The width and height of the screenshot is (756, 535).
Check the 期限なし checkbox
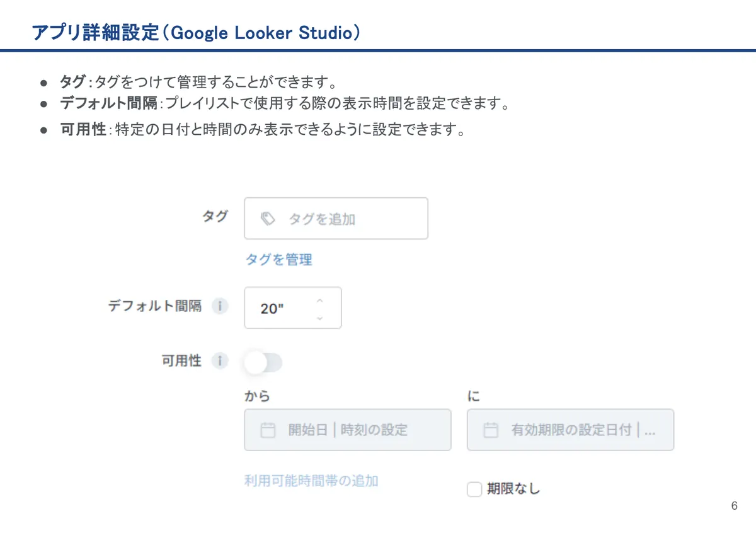click(474, 489)
